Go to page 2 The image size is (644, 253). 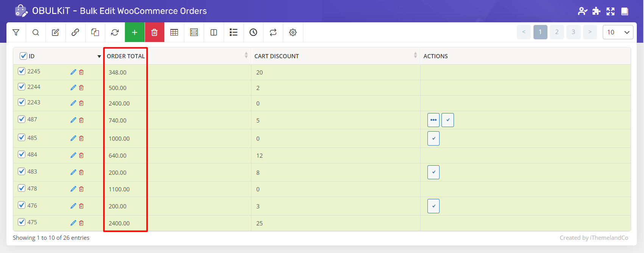pos(557,32)
